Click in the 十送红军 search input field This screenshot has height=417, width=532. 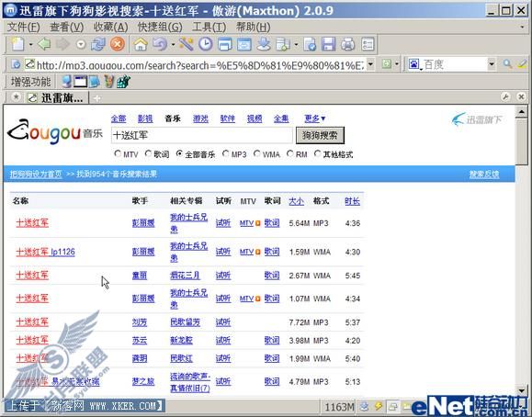coord(201,135)
